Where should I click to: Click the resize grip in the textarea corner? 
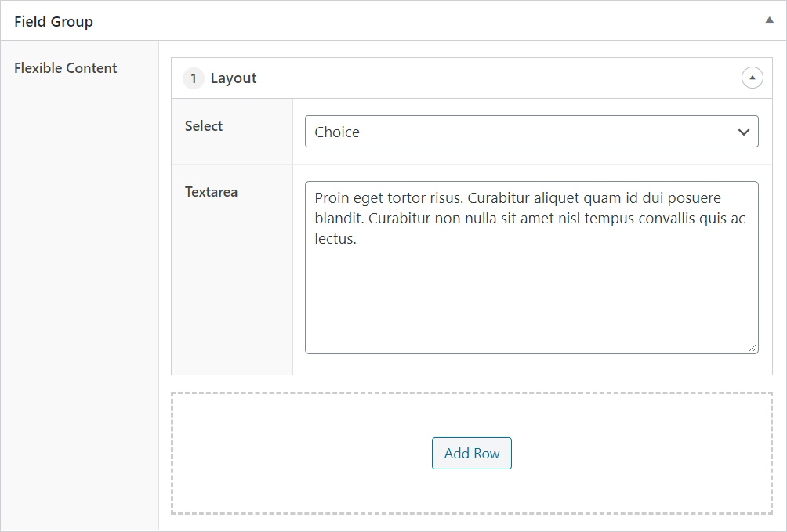point(753,348)
